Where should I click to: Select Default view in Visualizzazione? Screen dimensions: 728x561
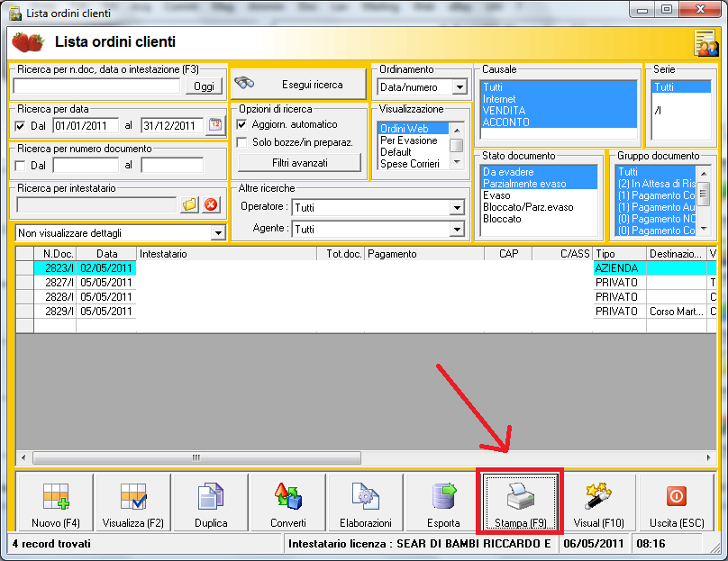click(414, 152)
